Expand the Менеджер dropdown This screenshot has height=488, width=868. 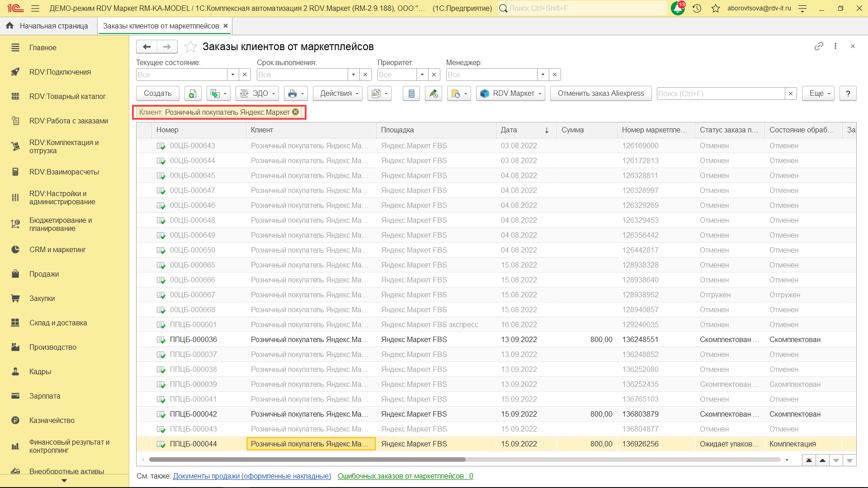(x=543, y=75)
